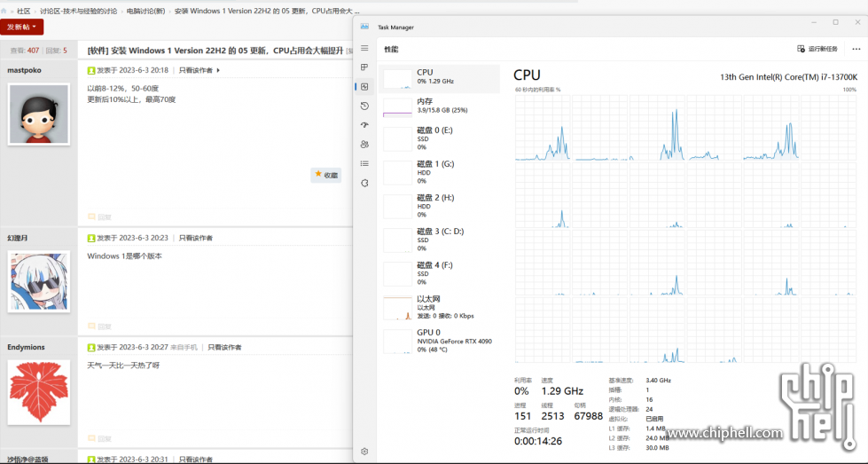Open the Services icon in Task Manager sidebar
The image size is (868, 464).
coord(364,183)
